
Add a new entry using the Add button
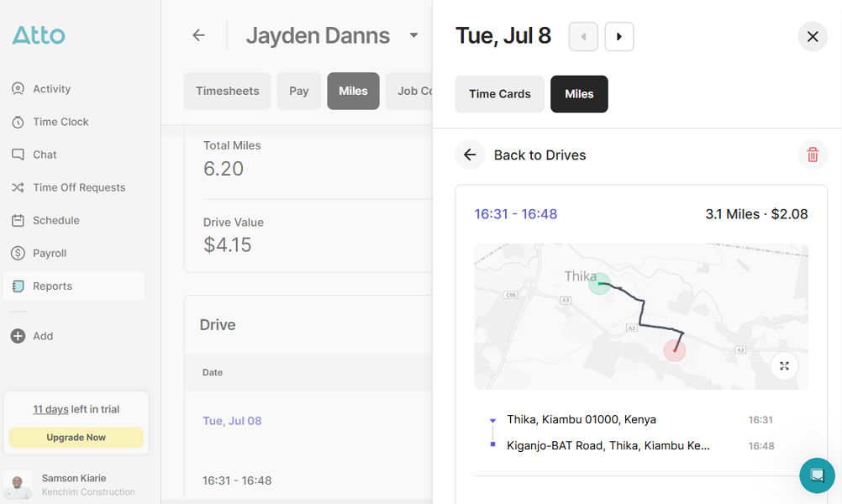click(x=42, y=336)
